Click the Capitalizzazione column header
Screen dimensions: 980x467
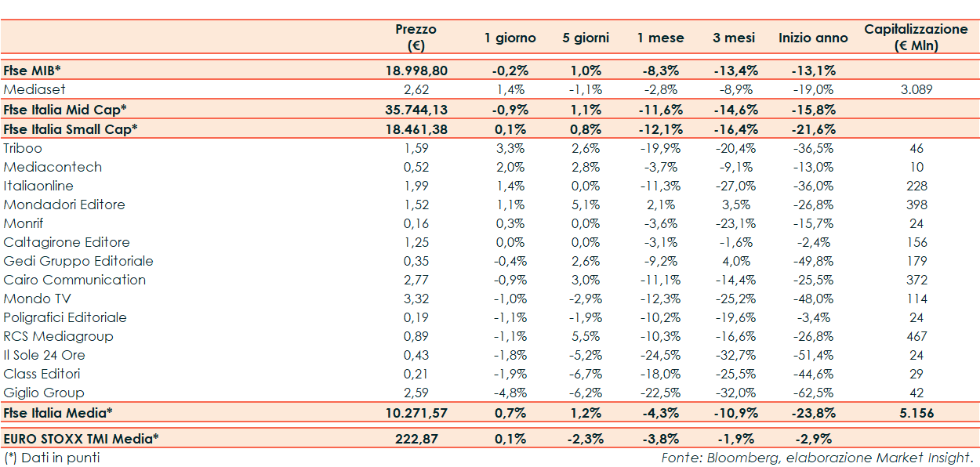(916, 38)
